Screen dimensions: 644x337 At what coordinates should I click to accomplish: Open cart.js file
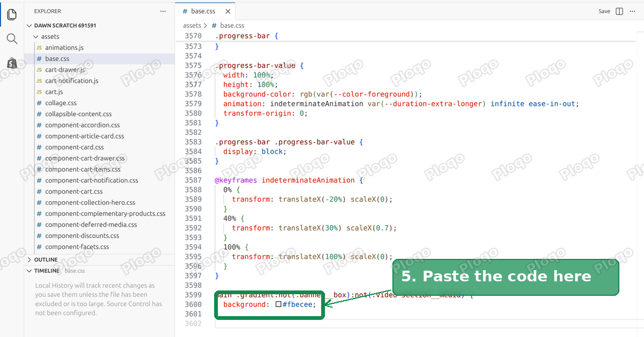click(x=100, y=92)
